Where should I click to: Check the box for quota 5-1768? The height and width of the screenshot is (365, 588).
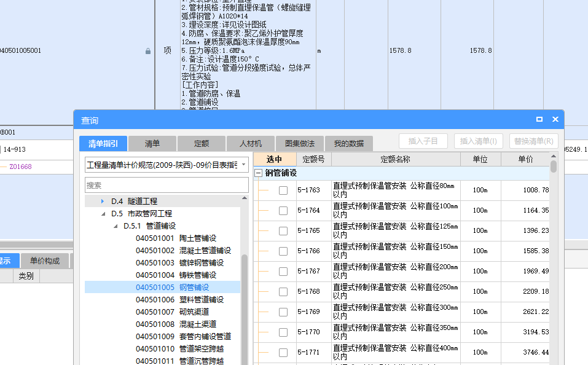coord(283,291)
